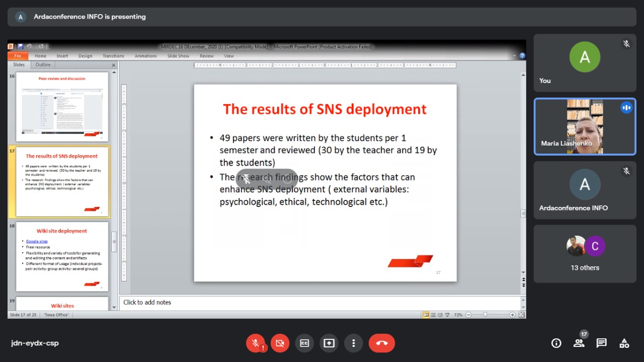The image size is (644, 362).
Task: Toggle closed captions button
Action: pos(304,343)
